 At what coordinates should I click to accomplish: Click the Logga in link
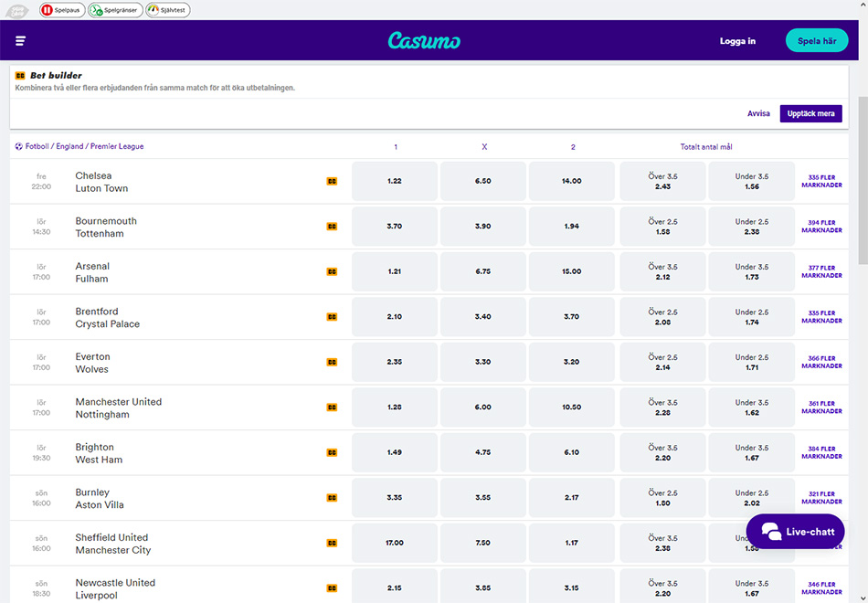[x=737, y=41]
